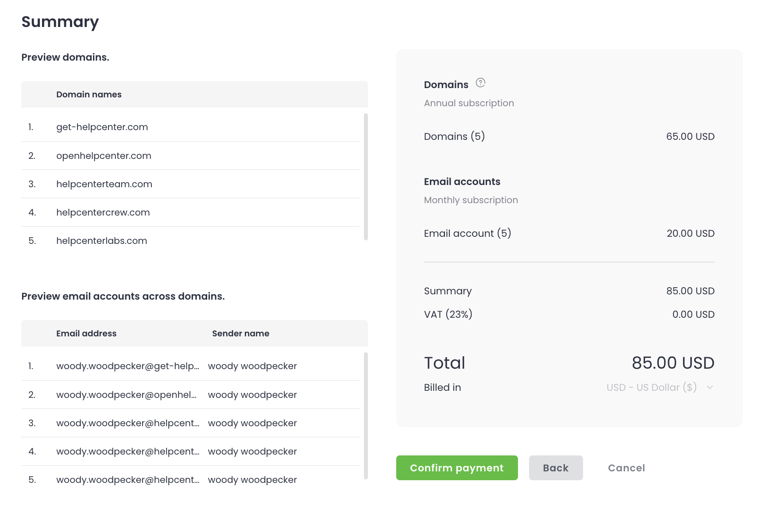Click the domain names list scrollbar
765x532 pixels.
(x=366, y=177)
